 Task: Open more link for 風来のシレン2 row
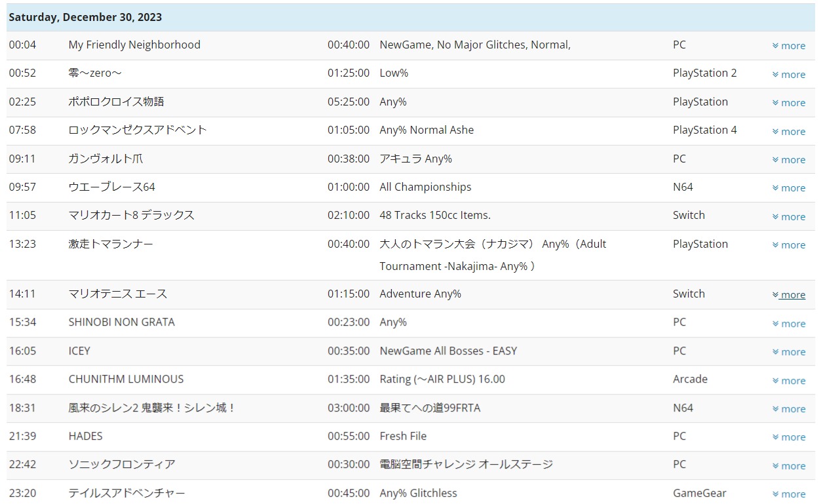[x=789, y=408]
